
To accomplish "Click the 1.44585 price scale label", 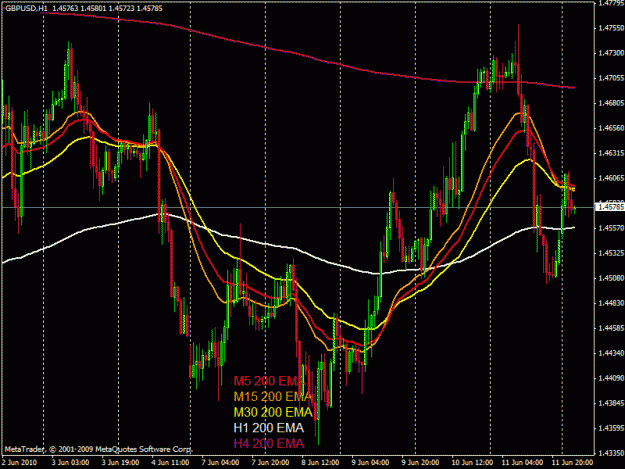I will click(611, 328).
